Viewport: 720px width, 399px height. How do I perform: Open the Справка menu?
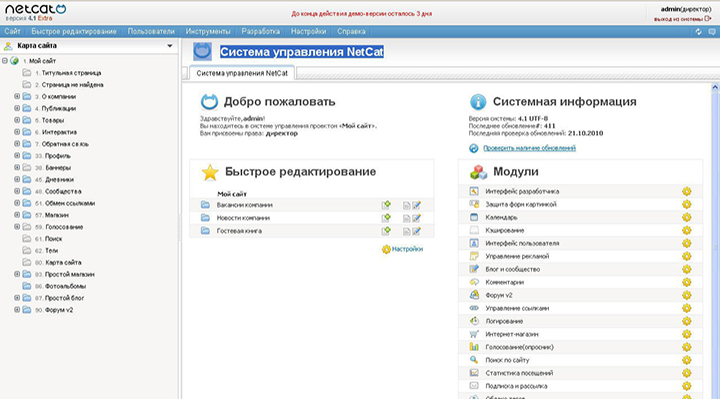351,32
